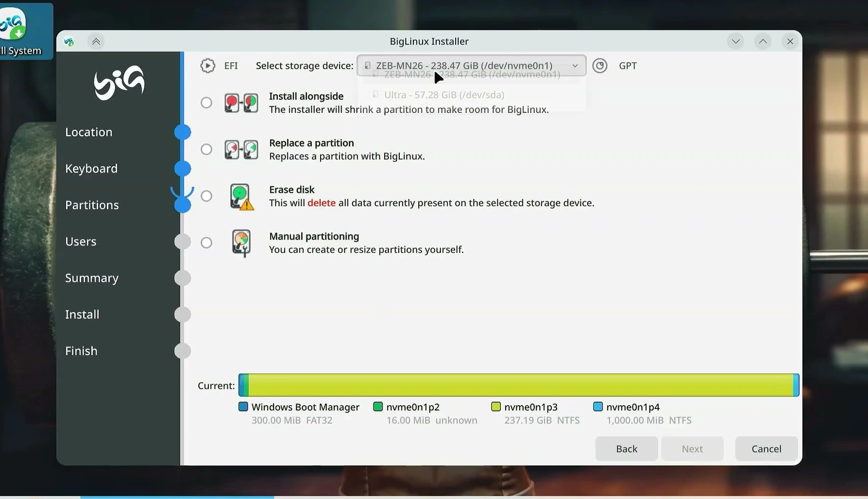Open the storage device combo box
This screenshot has width=868, height=499.
click(x=471, y=66)
